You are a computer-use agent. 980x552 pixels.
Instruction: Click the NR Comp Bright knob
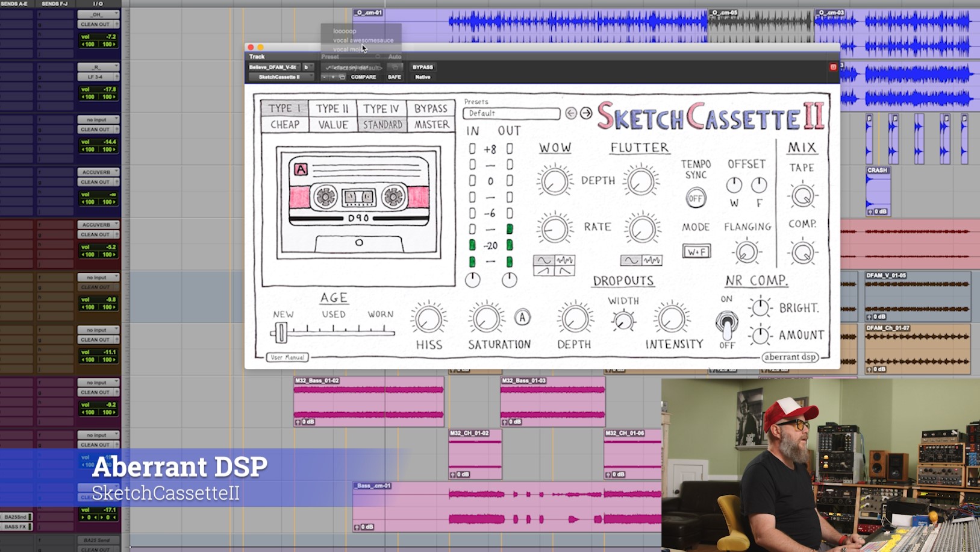pos(760,307)
